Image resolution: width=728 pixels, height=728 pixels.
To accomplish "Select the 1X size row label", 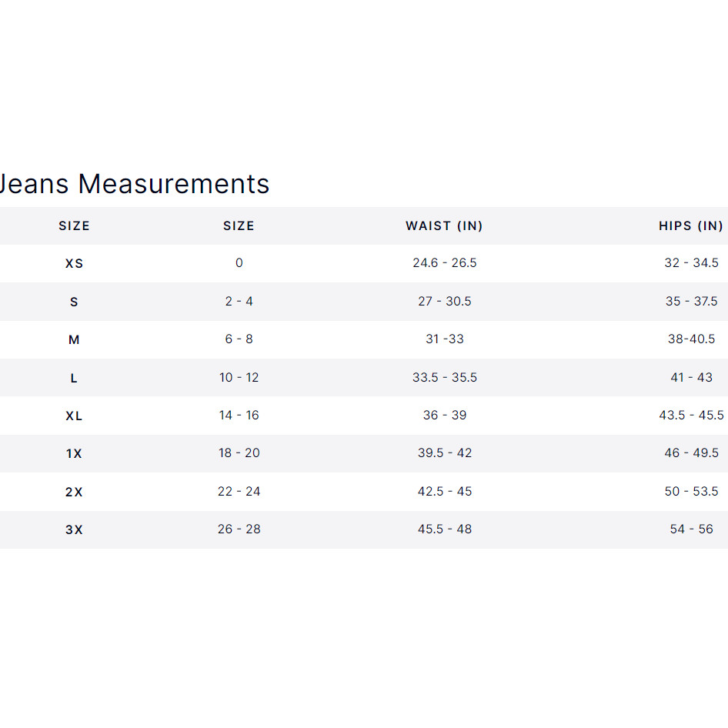I will click(x=74, y=454).
